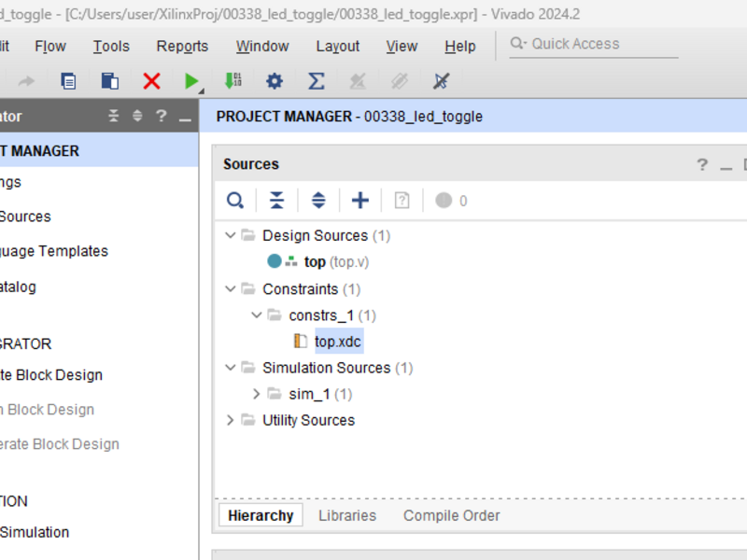Select the Simulation Sources (1) row
The image size is (747, 560).
point(338,368)
